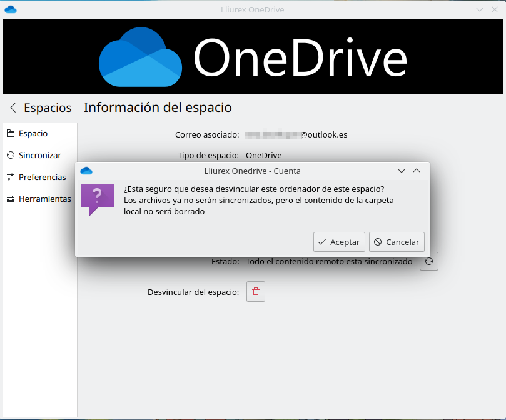Open the Preferencias sidebar section
Screen dimensions: 506x420
pyautogui.click(x=41, y=177)
